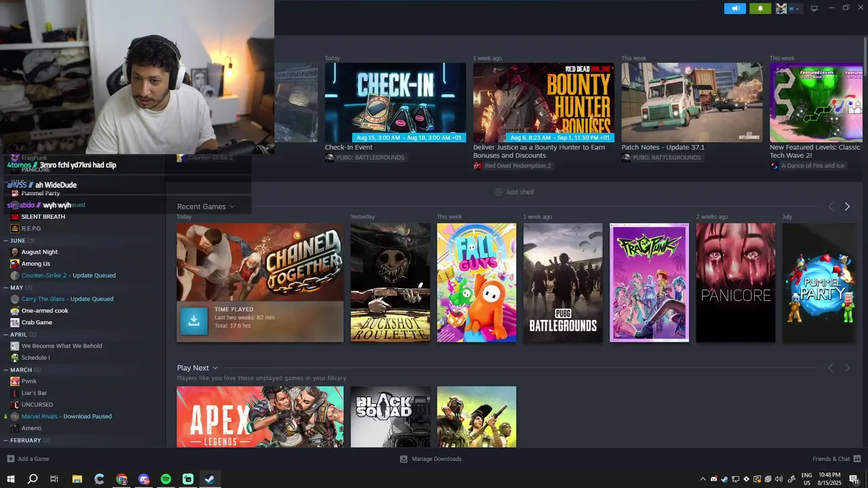868x488 pixels.
Task: Select UNCURSED in library list
Action: [37, 405]
